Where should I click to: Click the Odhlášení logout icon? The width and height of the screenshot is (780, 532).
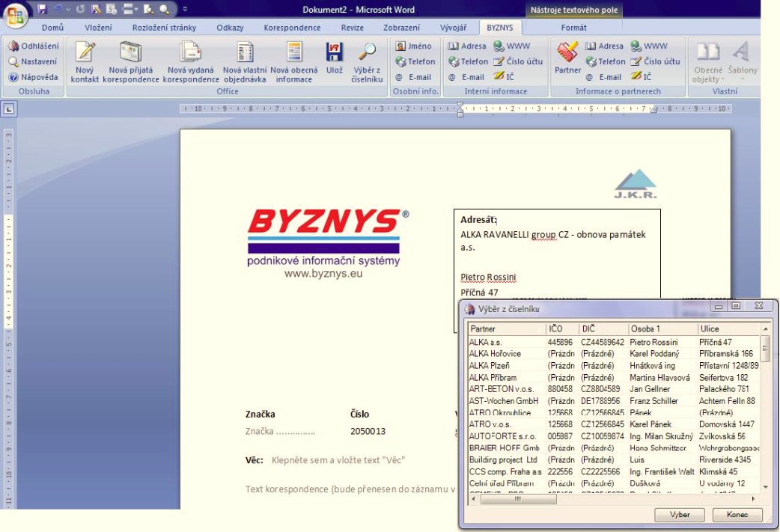click(x=13, y=46)
